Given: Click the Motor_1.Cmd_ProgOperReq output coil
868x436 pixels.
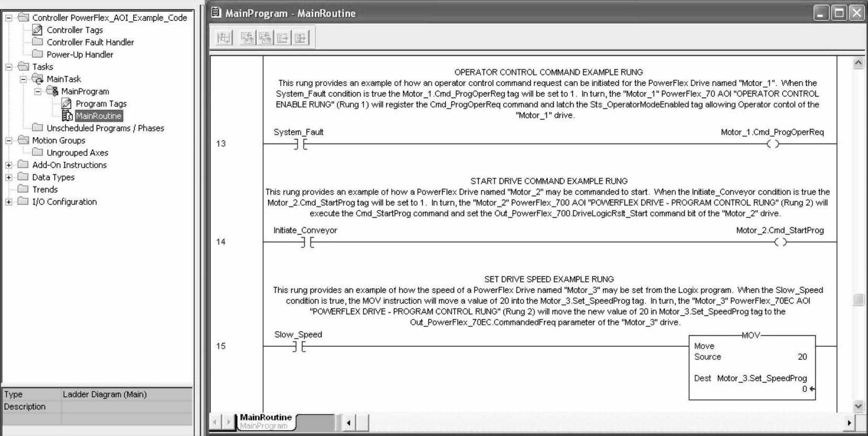Looking at the screenshot, I should 773,144.
